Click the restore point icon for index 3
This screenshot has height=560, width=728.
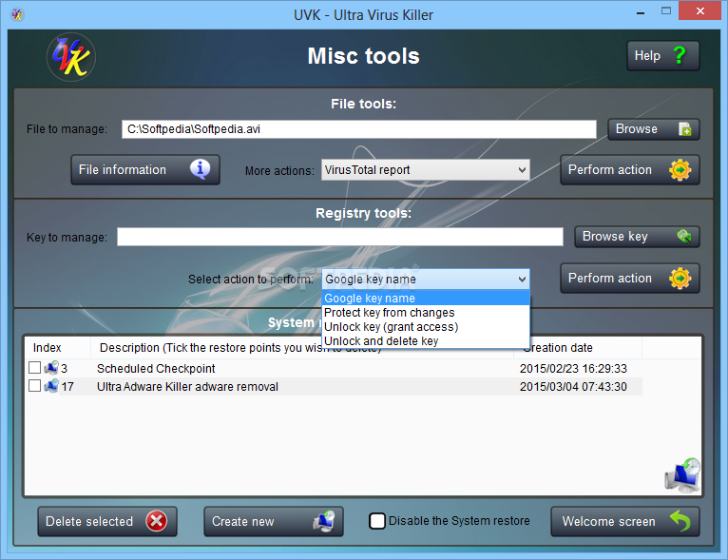51,368
